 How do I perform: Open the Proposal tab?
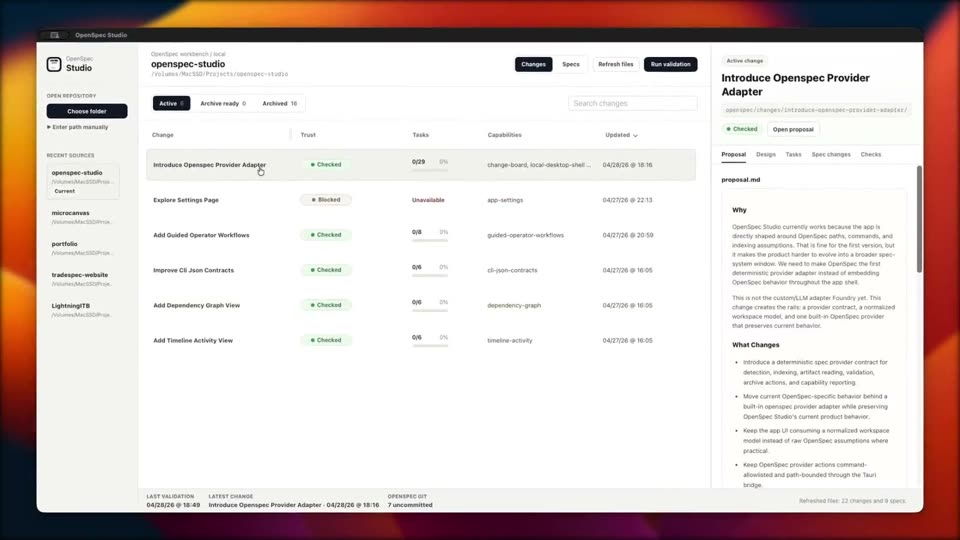pos(733,155)
